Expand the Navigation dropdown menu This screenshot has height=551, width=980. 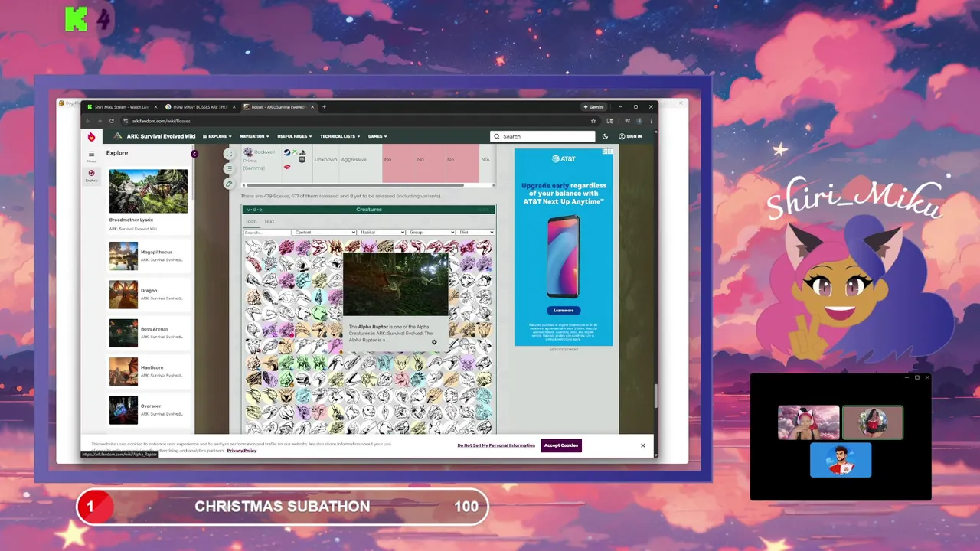(x=254, y=136)
